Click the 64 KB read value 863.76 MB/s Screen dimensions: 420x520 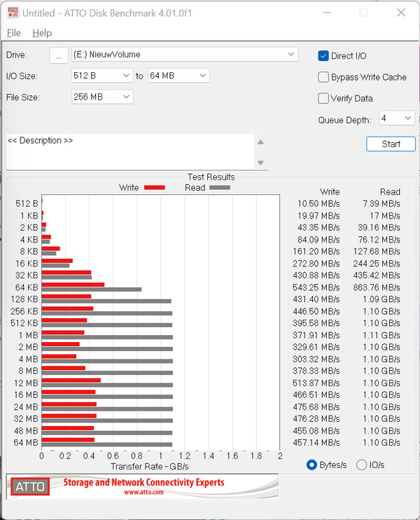(x=377, y=287)
